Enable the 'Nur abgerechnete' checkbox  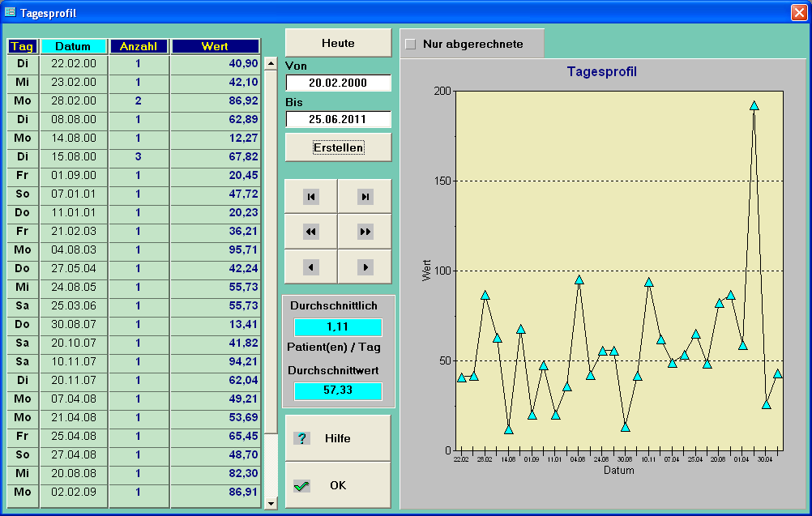pyautogui.click(x=411, y=45)
